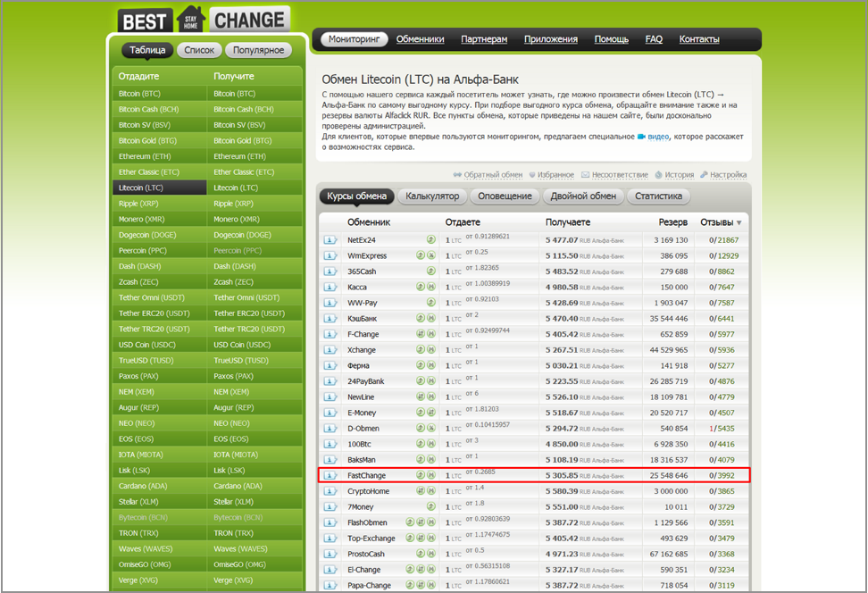Open info icon for 24PayBank row
The image size is (868, 593).
[330, 381]
